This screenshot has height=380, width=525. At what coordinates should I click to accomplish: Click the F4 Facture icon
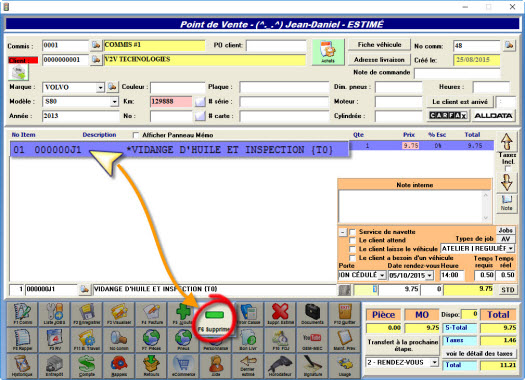point(151,314)
